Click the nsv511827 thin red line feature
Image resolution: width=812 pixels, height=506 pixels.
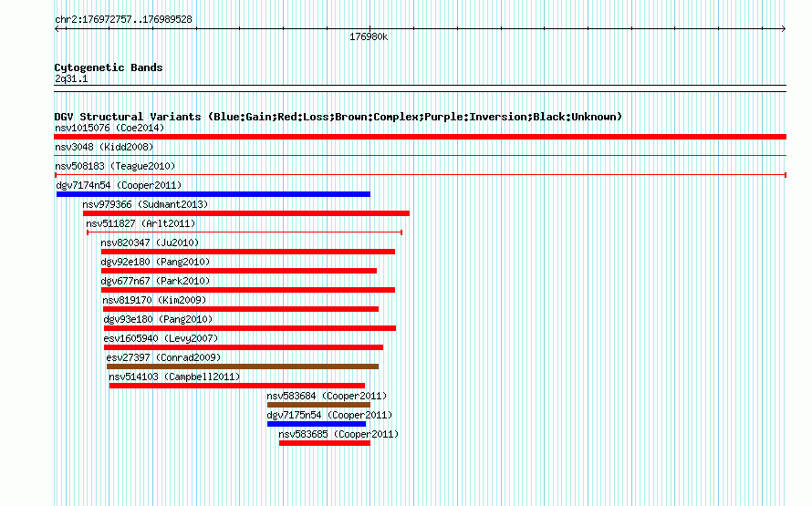click(245, 232)
